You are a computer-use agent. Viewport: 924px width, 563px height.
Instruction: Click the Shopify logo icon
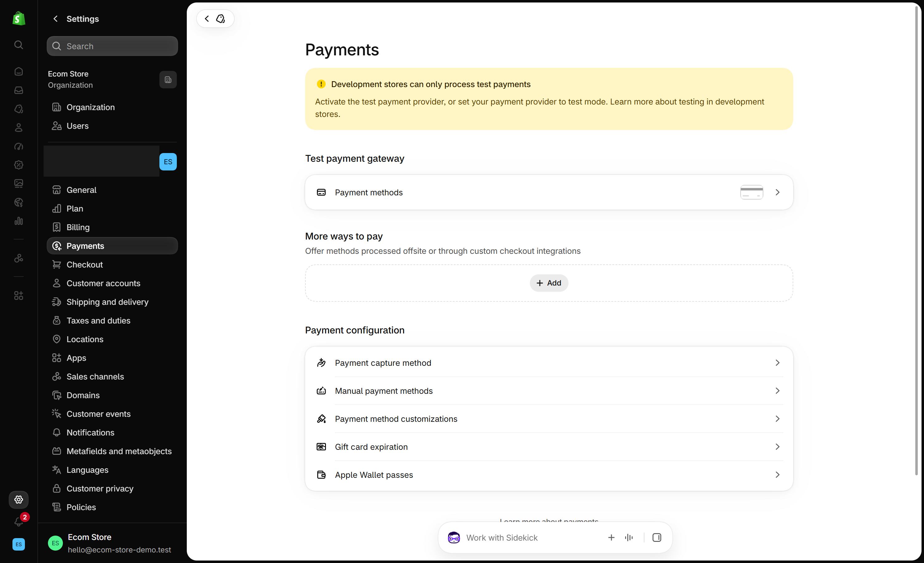point(19,19)
